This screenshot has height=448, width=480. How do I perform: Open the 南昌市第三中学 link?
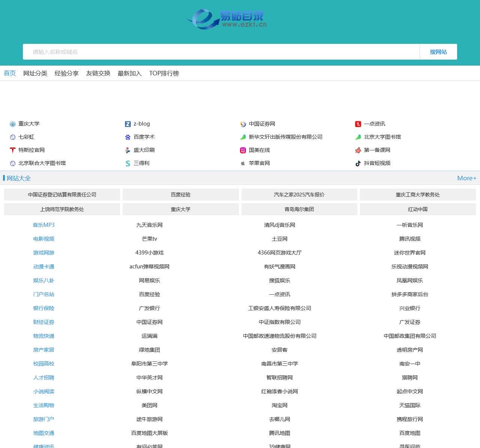[x=279, y=364]
